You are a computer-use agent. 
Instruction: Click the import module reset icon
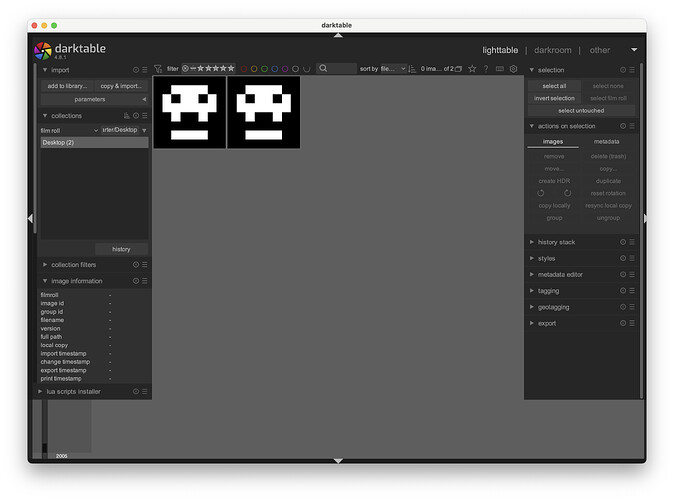[136, 70]
